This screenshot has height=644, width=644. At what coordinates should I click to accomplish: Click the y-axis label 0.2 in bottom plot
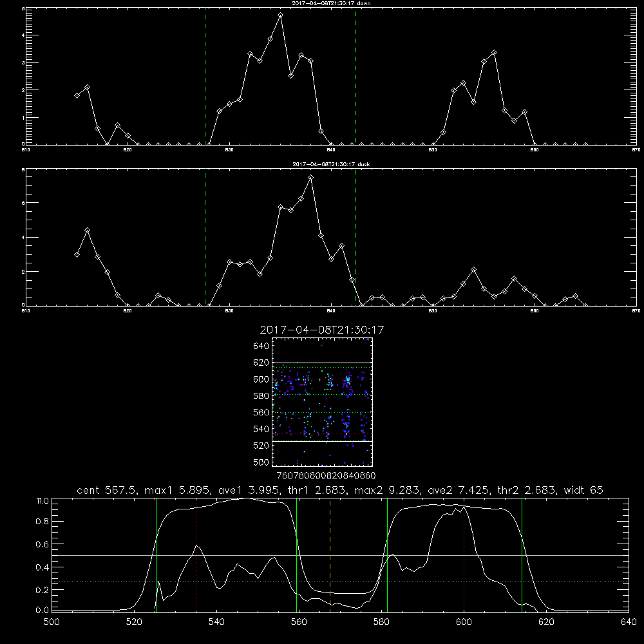[x=43, y=590]
